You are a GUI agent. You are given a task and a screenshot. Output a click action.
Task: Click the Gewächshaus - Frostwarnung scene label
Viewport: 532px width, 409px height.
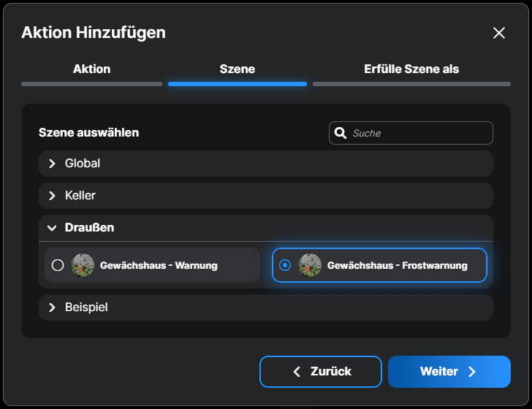397,265
